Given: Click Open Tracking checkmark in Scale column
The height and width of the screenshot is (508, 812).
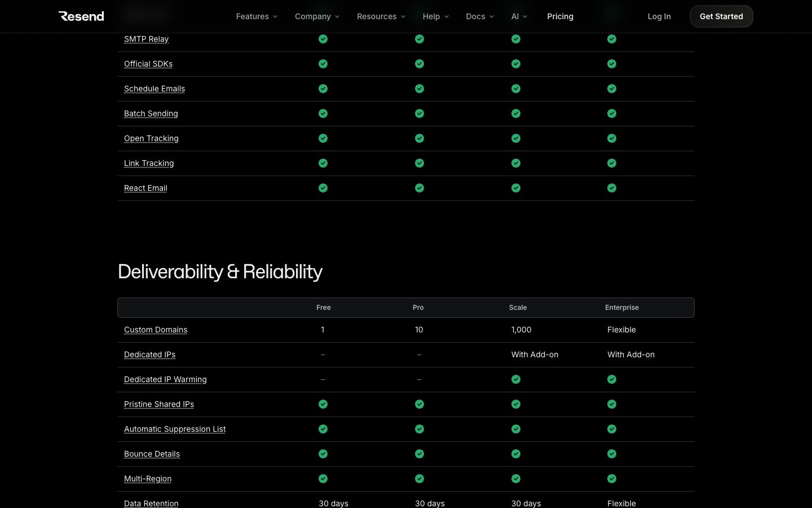Looking at the screenshot, I should click(516, 138).
